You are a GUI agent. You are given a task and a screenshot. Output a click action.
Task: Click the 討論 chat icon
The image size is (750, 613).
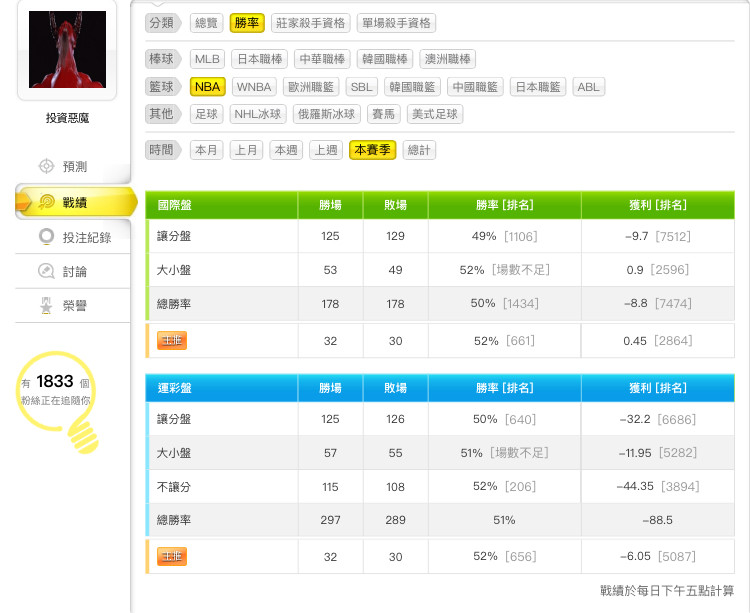pos(46,271)
